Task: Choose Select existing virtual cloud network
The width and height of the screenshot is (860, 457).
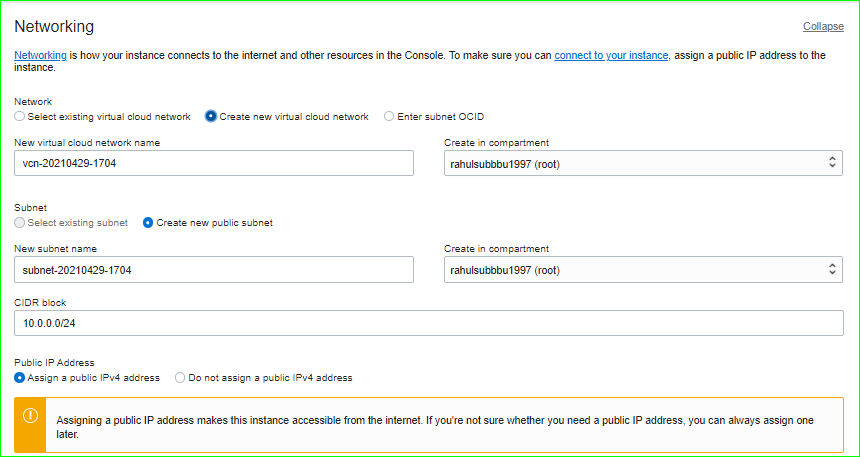Action: click(20, 117)
